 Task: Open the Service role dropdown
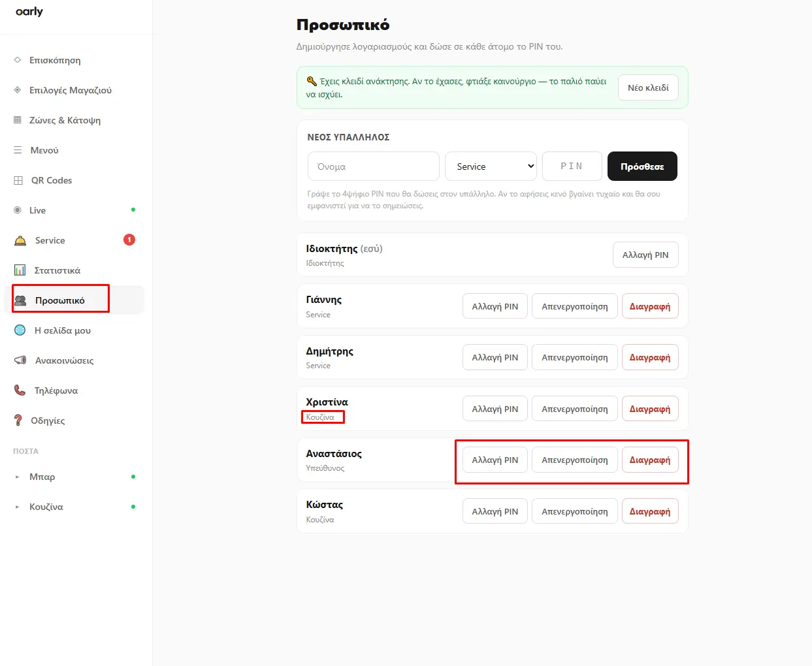(x=491, y=166)
